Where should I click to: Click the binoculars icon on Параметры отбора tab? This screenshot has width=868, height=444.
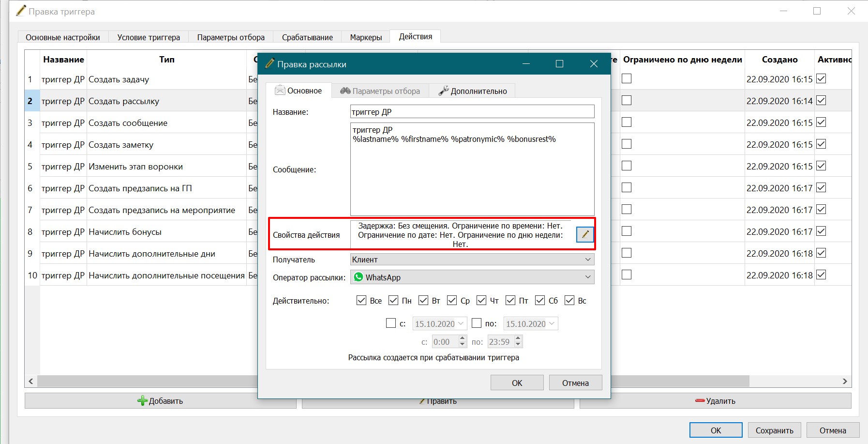[x=345, y=91]
